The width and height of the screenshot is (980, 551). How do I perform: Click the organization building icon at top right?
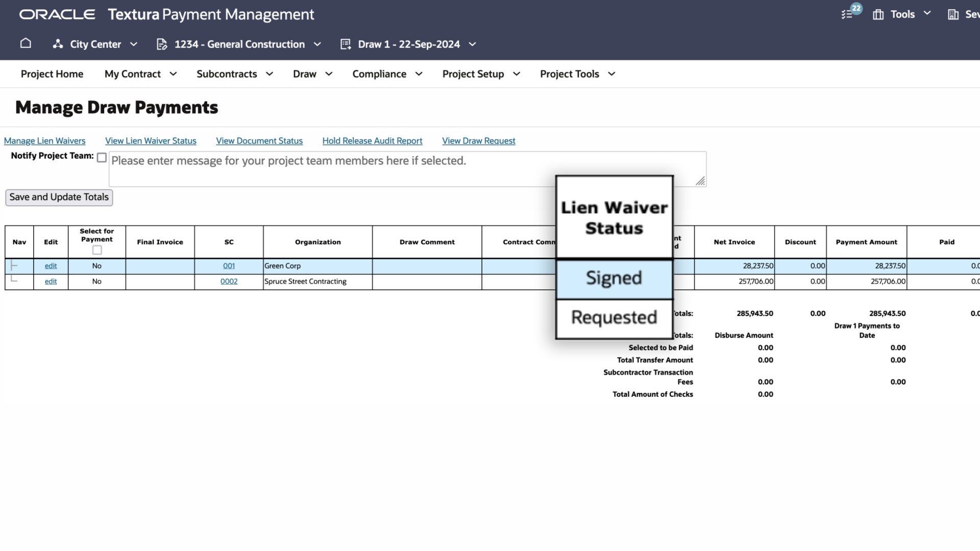[x=952, y=14]
